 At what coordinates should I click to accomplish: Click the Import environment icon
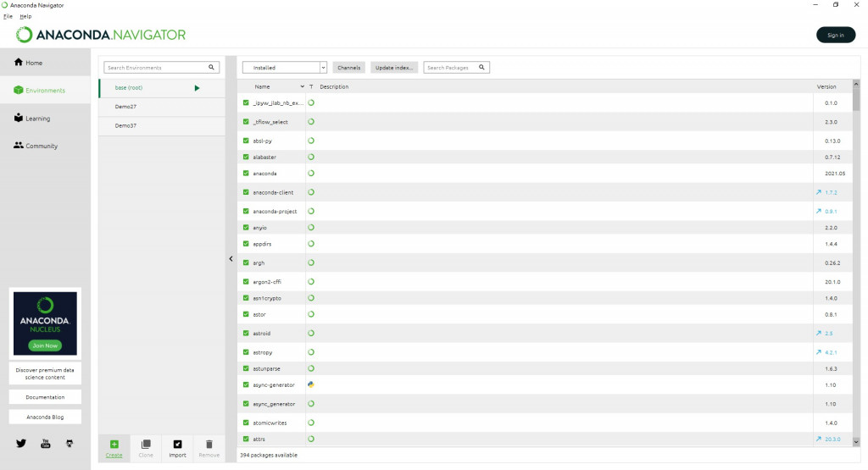click(177, 444)
